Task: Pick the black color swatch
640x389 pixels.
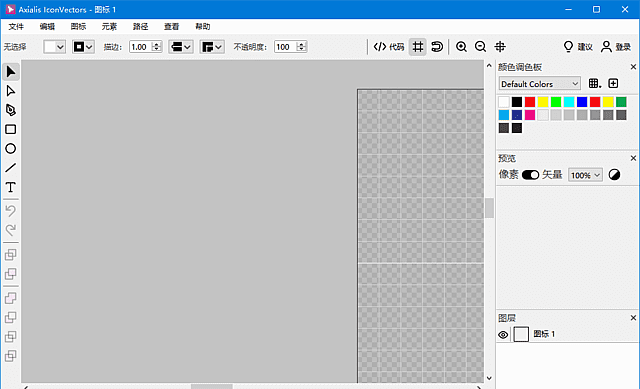Action: (517, 102)
